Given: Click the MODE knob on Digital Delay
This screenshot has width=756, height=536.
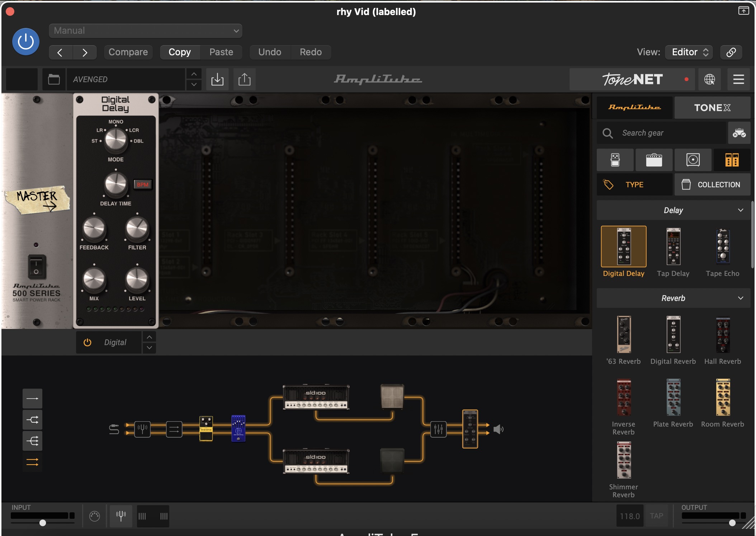Looking at the screenshot, I should click(x=115, y=140).
